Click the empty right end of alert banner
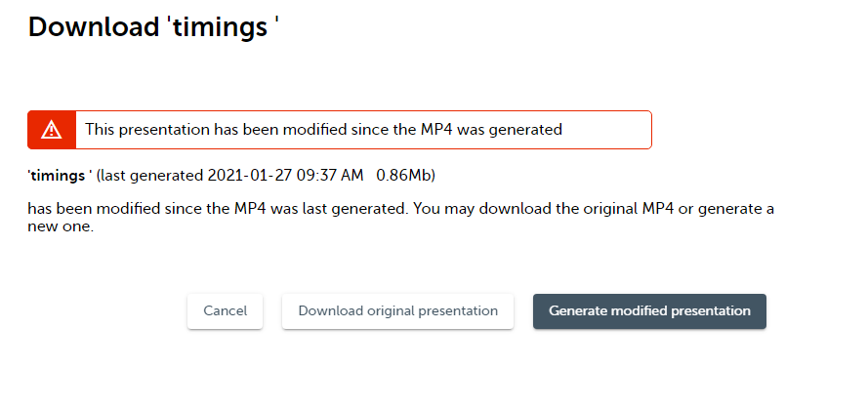This screenshot has width=868, height=410. (615, 130)
